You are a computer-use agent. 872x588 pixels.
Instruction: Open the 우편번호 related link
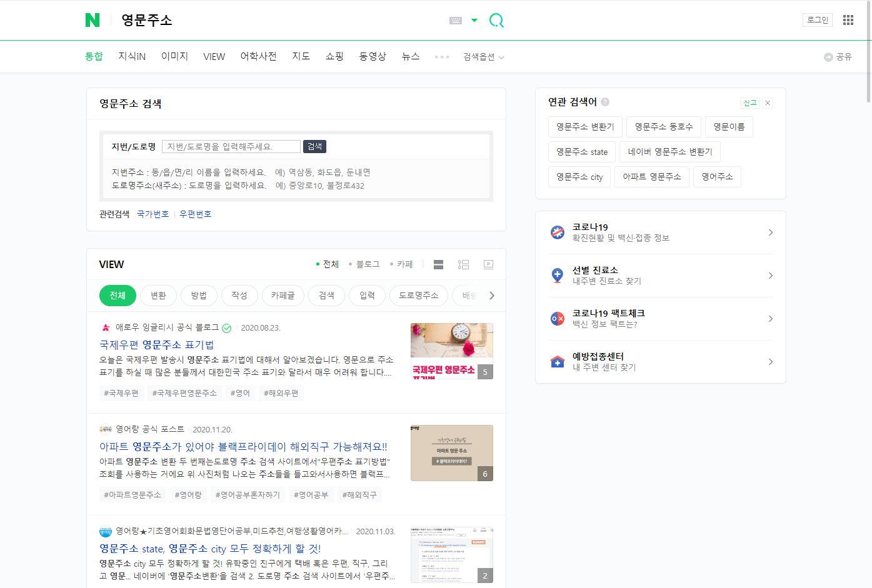(195, 214)
